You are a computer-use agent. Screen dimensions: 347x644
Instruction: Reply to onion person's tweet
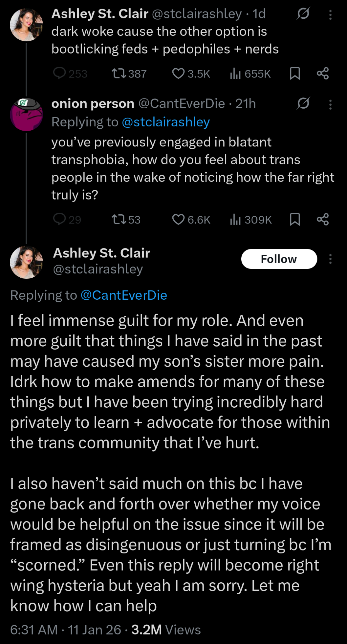pyautogui.click(x=60, y=219)
